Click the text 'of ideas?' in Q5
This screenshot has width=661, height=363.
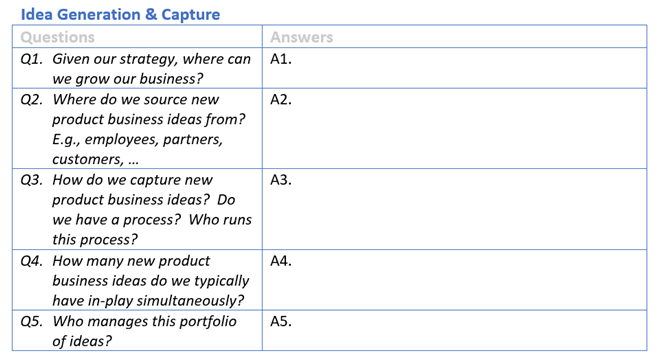click(82, 341)
